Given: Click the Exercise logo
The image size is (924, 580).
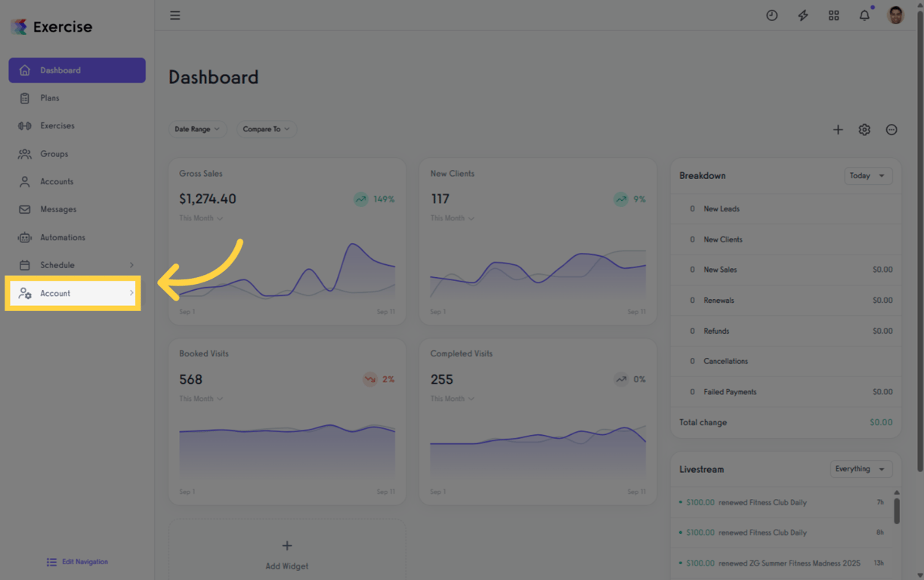Looking at the screenshot, I should point(51,27).
